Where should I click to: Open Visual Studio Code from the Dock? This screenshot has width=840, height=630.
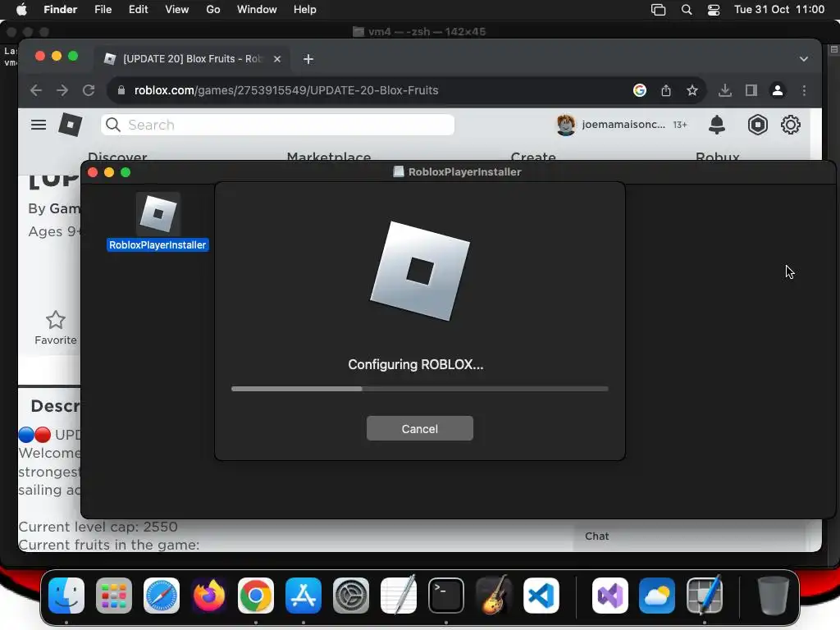click(541, 596)
